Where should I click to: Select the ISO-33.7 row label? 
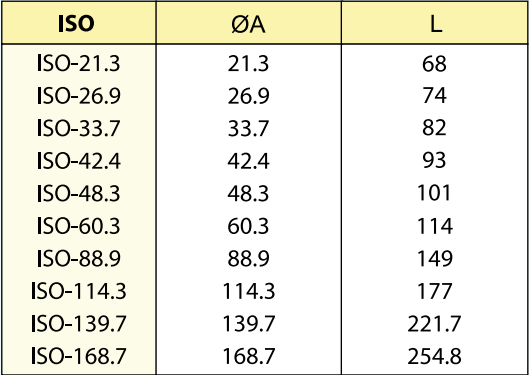tap(79, 128)
